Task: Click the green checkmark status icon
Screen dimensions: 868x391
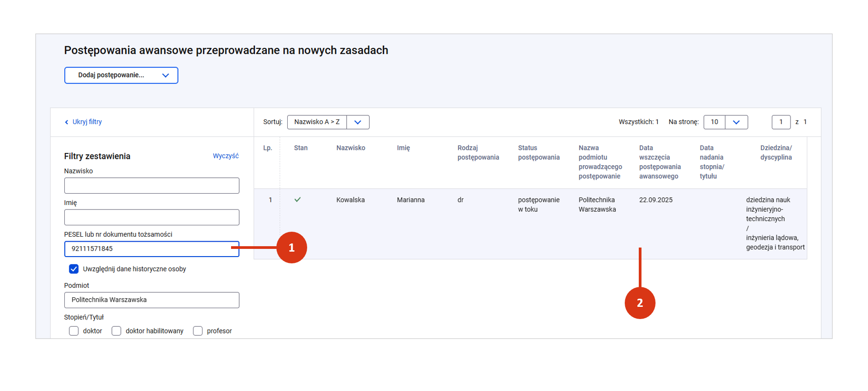Action: (298, 200)
